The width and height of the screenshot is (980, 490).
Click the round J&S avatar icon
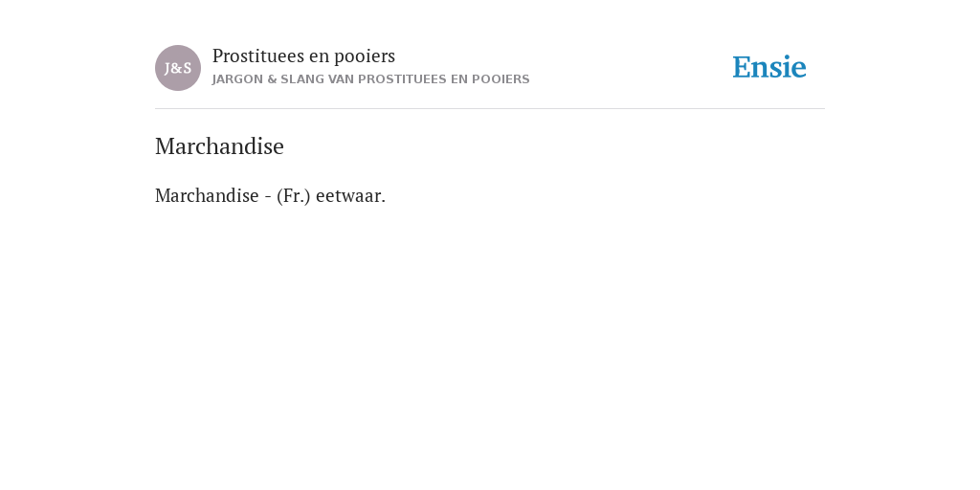(178, 68)
